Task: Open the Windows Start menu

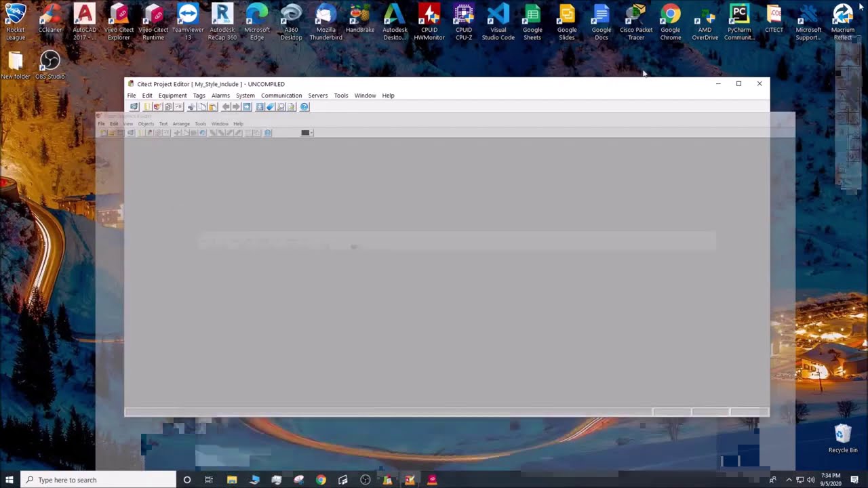Action: 9,480
